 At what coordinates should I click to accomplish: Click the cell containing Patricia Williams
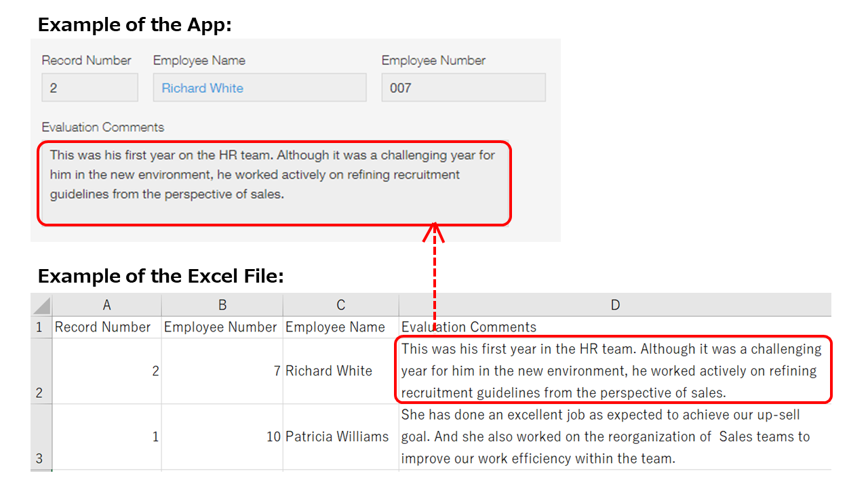[340, 437]
